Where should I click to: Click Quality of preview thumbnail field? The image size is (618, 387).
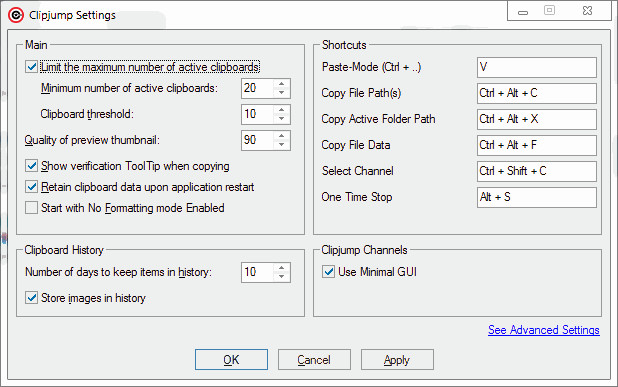click(257, 140)
